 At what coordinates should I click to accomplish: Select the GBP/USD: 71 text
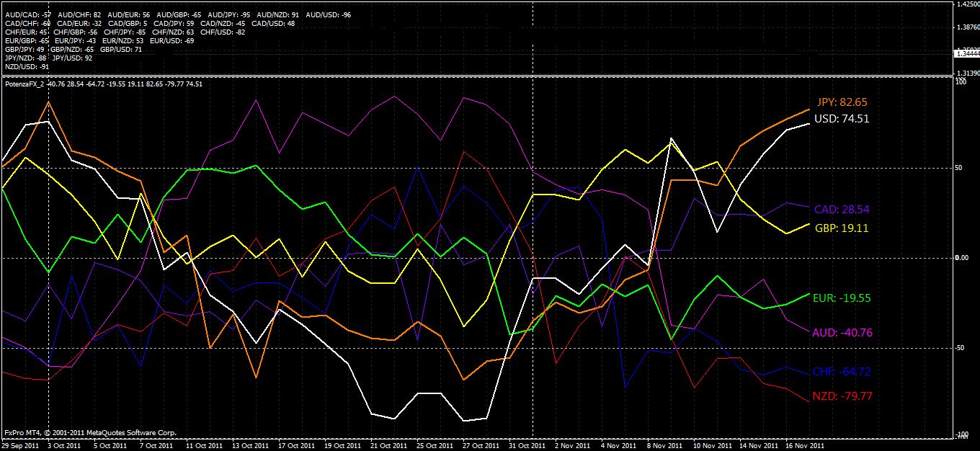coord(121,49)
